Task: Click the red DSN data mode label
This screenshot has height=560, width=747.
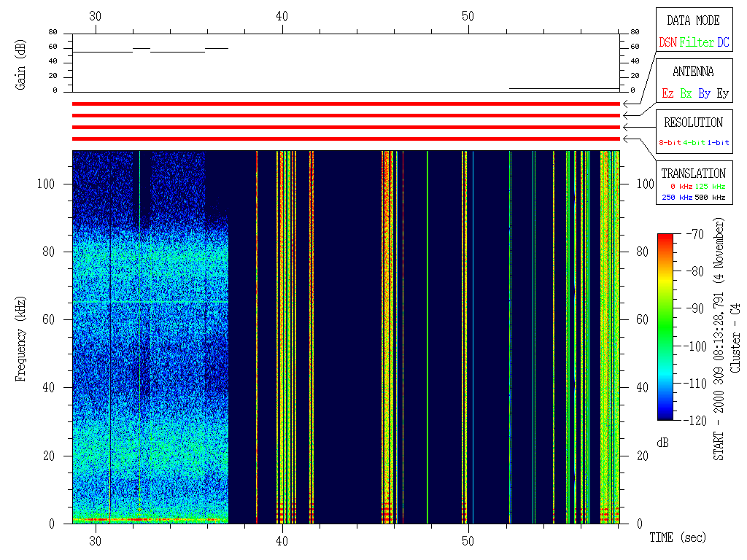Action: [x=667, y=43]
